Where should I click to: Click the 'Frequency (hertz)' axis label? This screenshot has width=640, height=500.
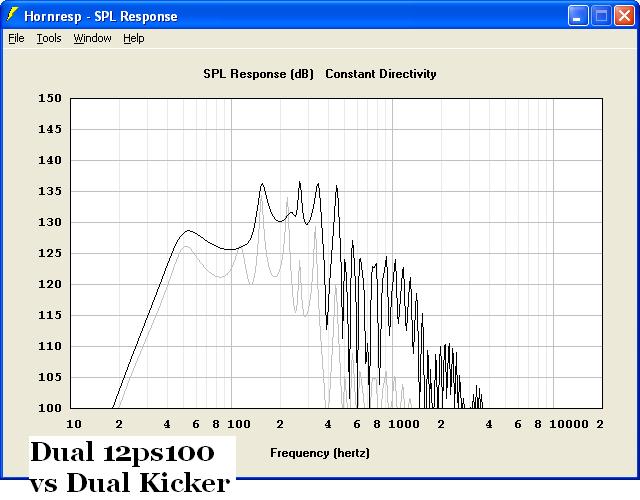coord(320,453)
